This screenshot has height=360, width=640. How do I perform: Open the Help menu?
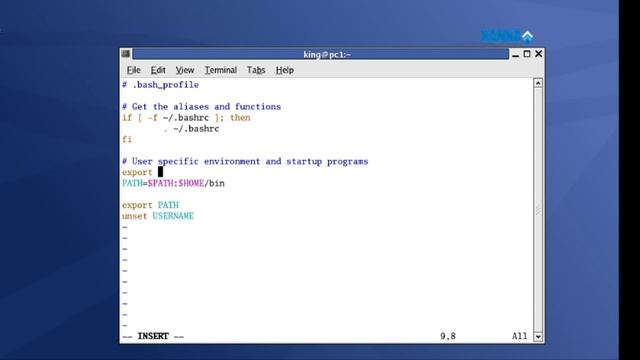(x=284, y=70)
